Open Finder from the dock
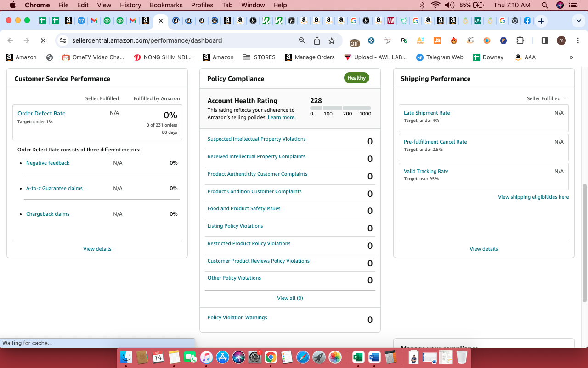 coord(126,357)
